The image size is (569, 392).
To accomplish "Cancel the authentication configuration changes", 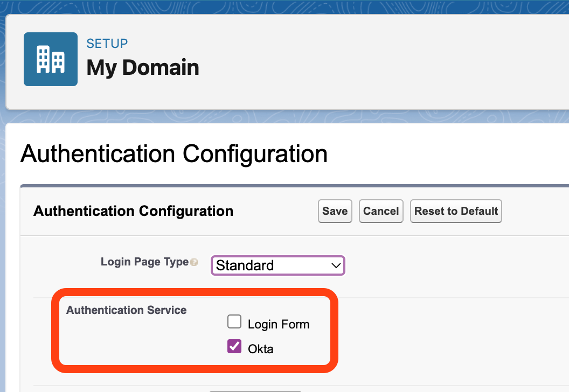I will 381,211.
